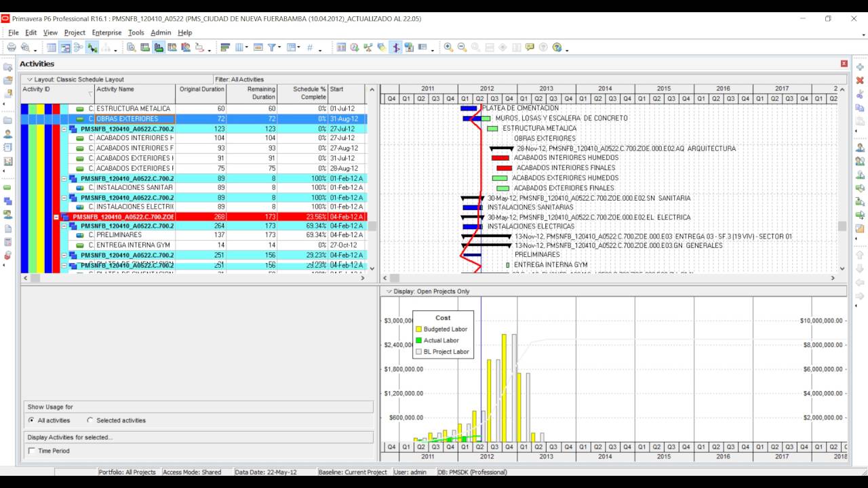868x488 pixels.
Task: Collapse the WBS group above INSTALACIONES SANITAR
Action: (64, 178)
